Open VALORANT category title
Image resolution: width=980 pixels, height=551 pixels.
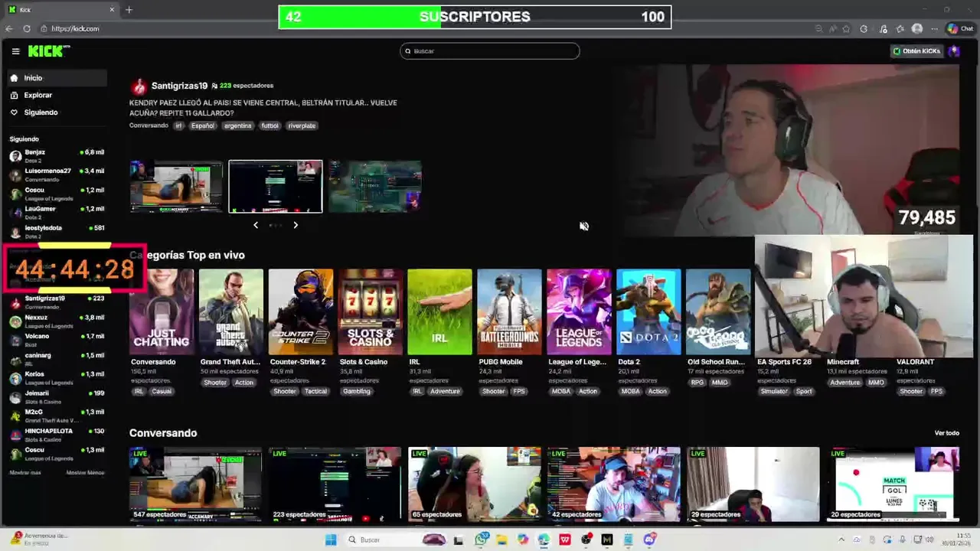point(916,362)
